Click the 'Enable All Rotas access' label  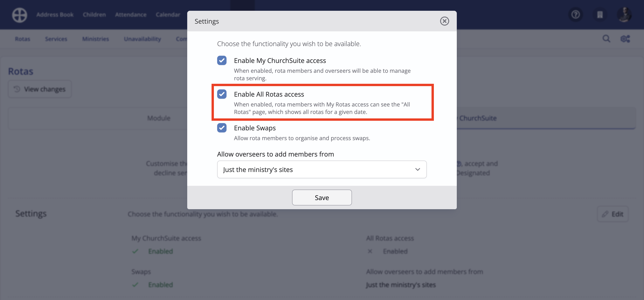click(269, 94)
